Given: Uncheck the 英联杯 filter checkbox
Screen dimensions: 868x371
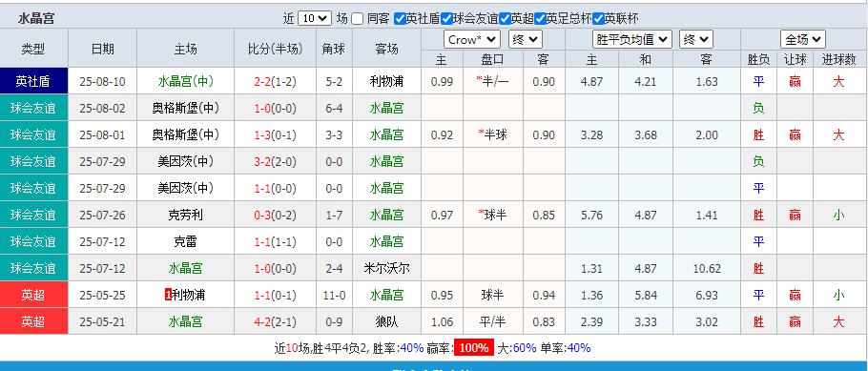Looking at the screenshot, I should (598, 18).
